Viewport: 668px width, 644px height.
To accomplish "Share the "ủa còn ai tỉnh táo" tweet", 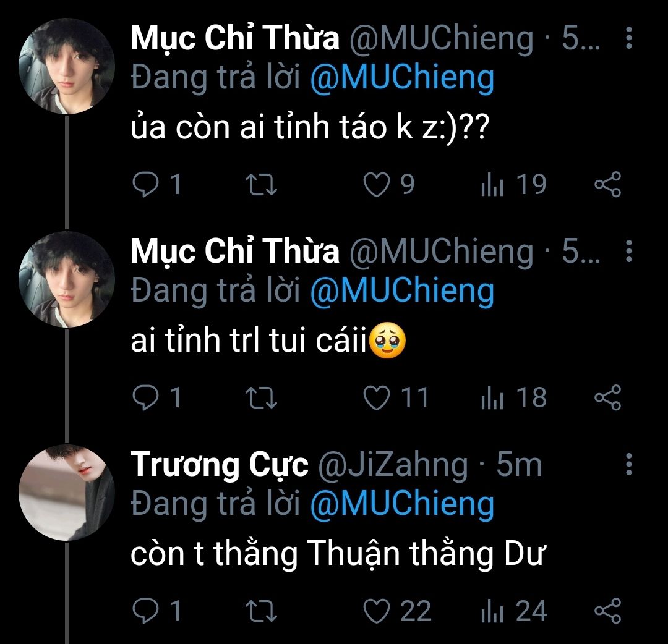I will coord(607,185).
